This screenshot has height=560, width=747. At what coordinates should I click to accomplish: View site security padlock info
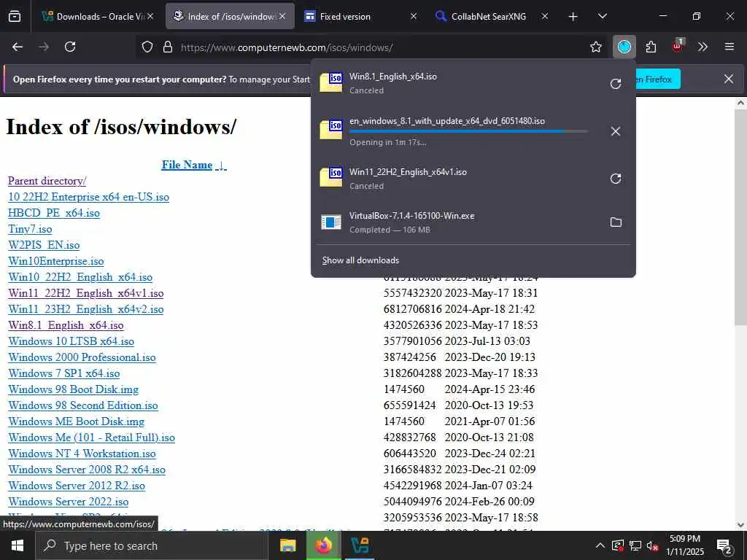[168, 47]
